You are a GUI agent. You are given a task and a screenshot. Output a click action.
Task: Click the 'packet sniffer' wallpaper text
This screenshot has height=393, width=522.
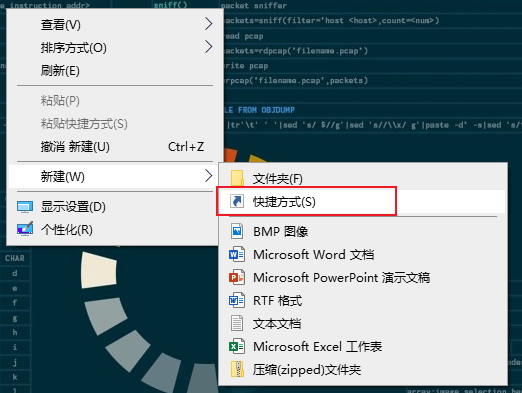(x=254, y=6)
